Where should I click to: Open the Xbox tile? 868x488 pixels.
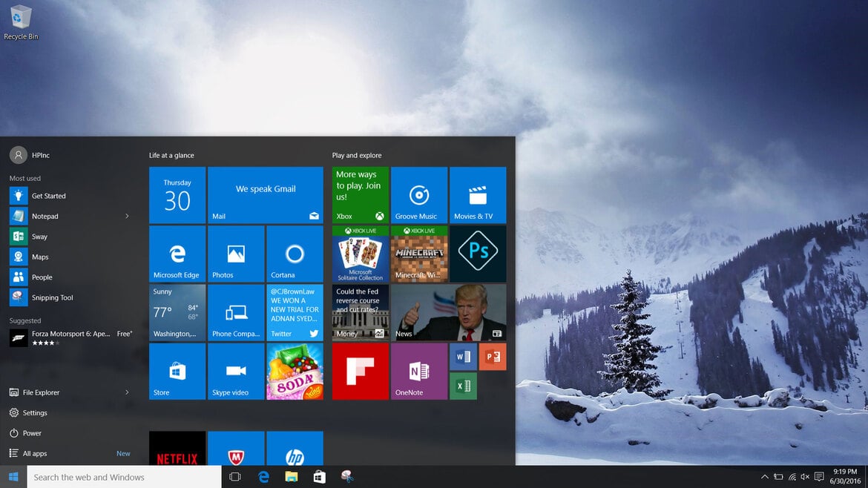pos(361,195)
